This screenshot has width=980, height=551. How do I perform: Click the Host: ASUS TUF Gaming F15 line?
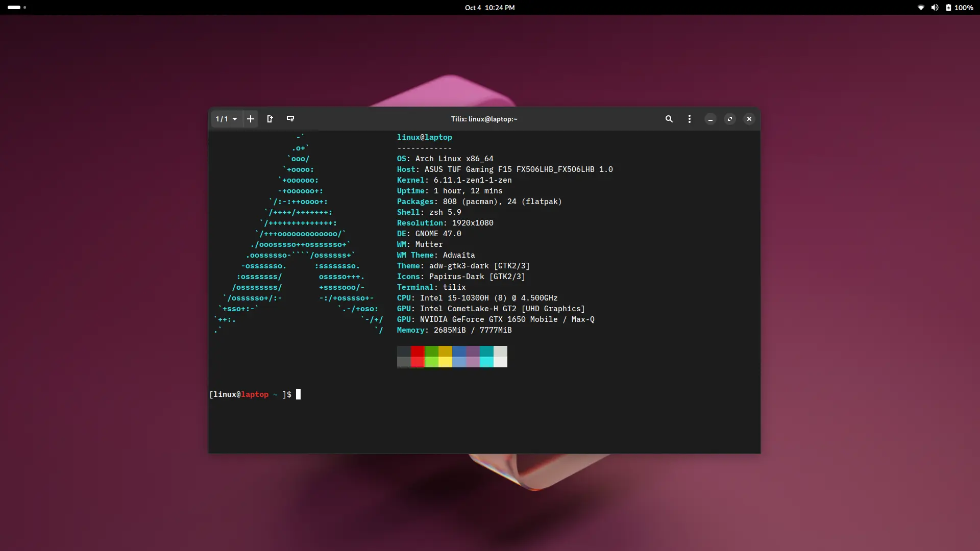point(505,169)
